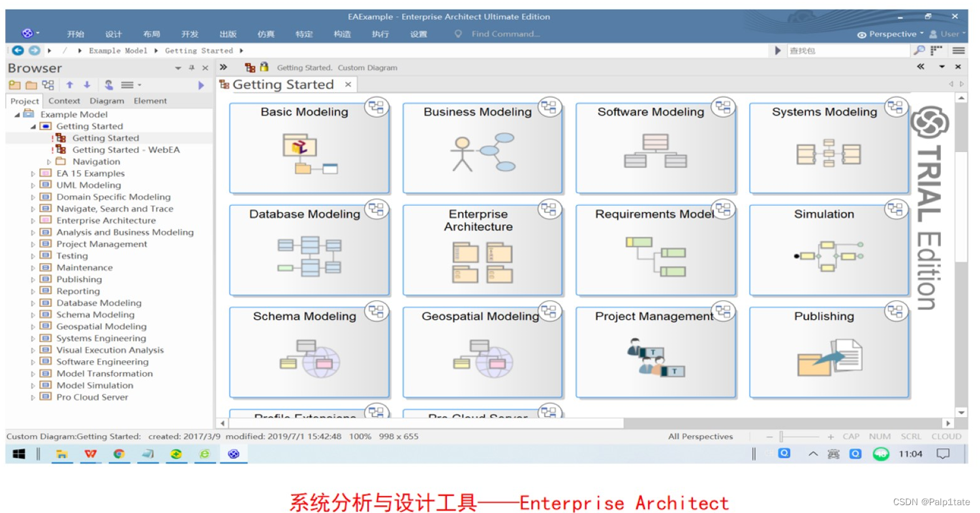The height and width of the screenshot is (513, 980).
Task: Open the diagram icon on Software Modeling card
Action: click(x=723, y=107)
